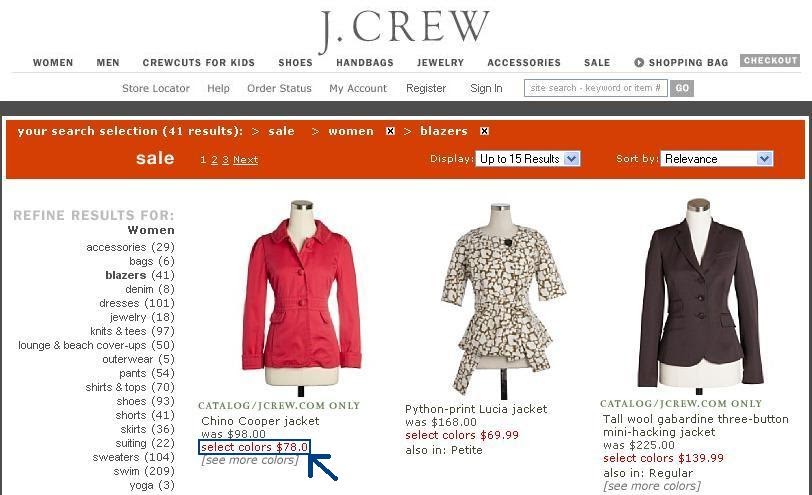Screen dimensions: 812x495
Task: Click the Next page link
Action: [x=245, y=160]
